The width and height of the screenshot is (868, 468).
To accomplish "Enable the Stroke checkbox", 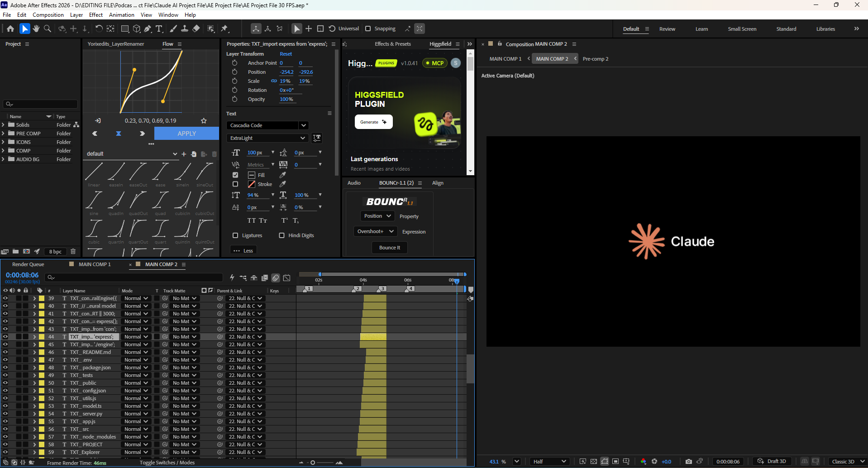I will (x=235, y=184).
